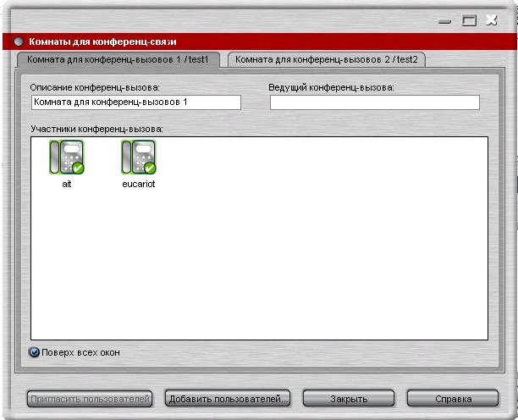Screen dimensions: 518x420
Task: Click the eucariot name label
Action: [x=139, y=184]
